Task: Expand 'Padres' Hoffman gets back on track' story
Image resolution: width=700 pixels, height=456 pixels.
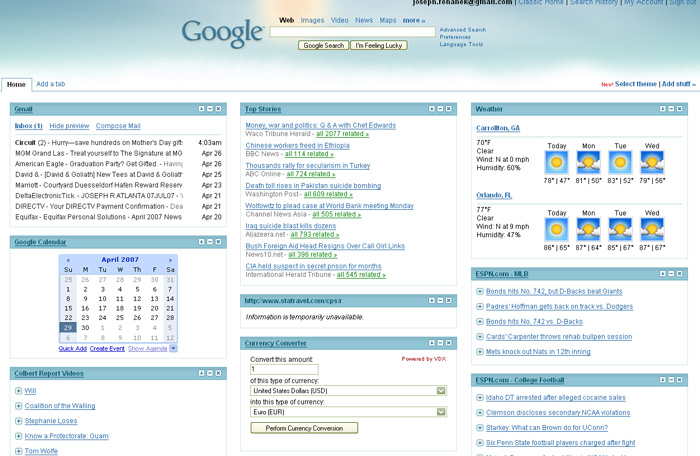Action: tap(480, 307)
